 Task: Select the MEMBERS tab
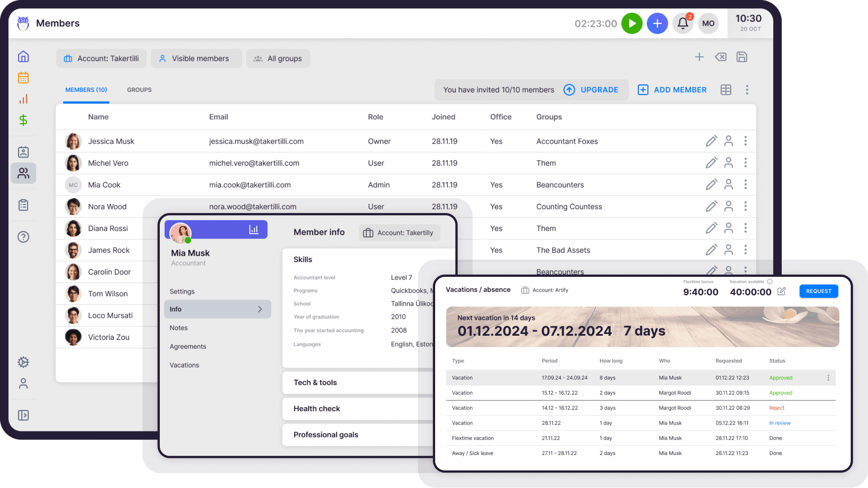86,89
